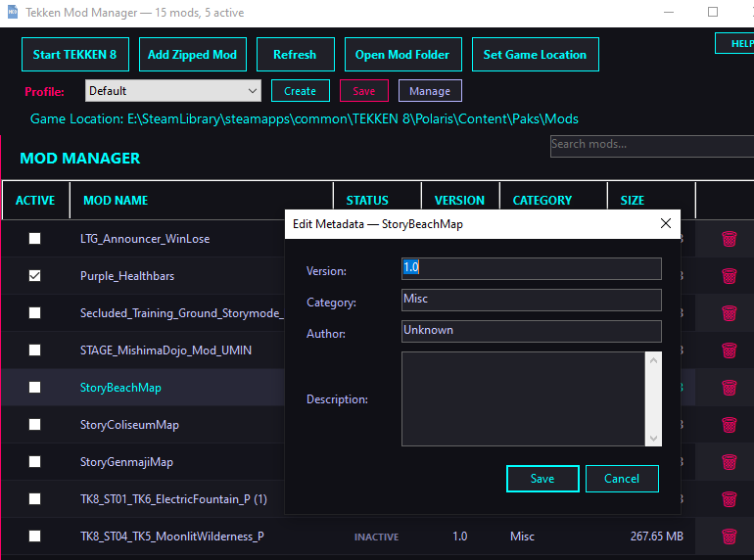Select the StoryColiseumMap row name
The height and width of the screenshot is (560, 754).
point(129,425)
